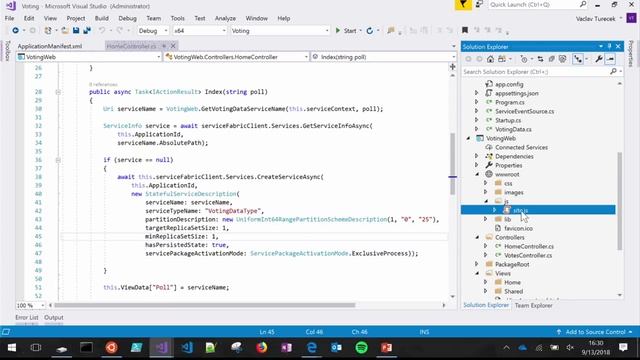Viewport: 640px width, 360px height.
Task: Open the Output tab
Action: [54, 317]
